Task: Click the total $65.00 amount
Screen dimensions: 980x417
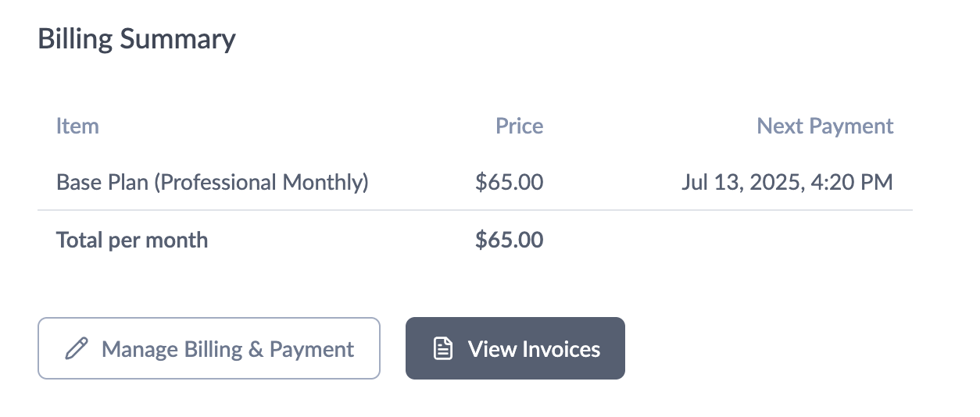Action: (509, 240)
